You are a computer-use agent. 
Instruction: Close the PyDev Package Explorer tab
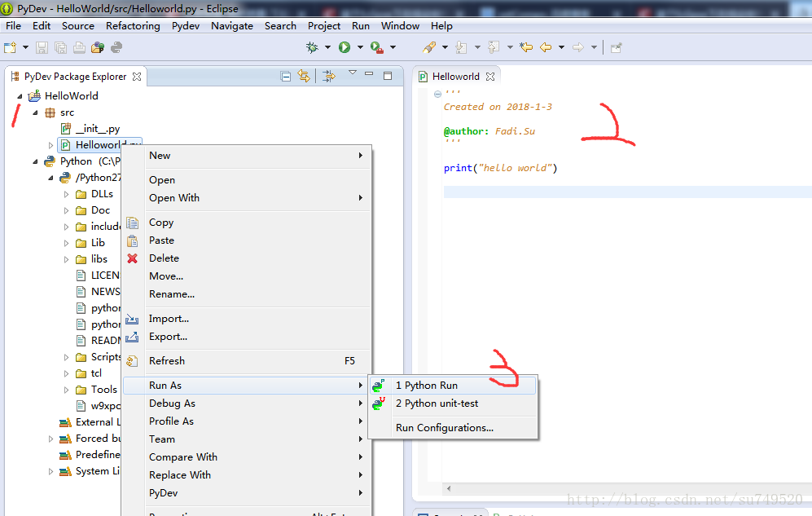coord(137,76)
